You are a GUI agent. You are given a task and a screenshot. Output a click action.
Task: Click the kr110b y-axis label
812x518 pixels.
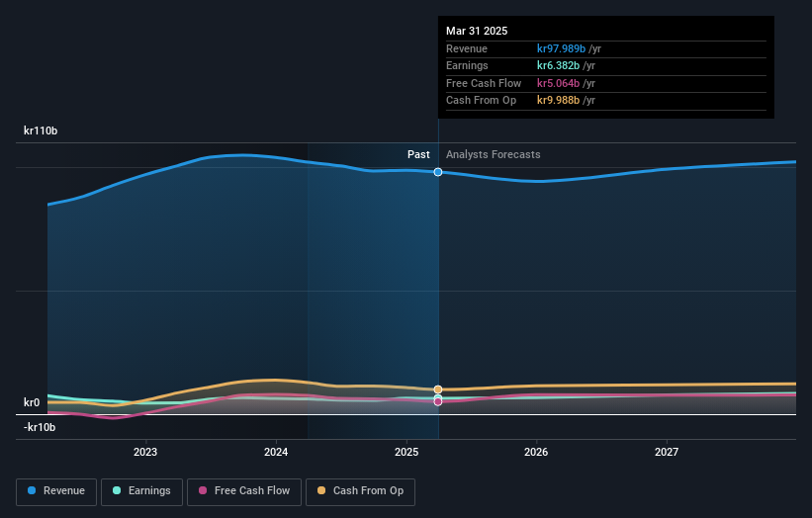[x=41, y=130]
